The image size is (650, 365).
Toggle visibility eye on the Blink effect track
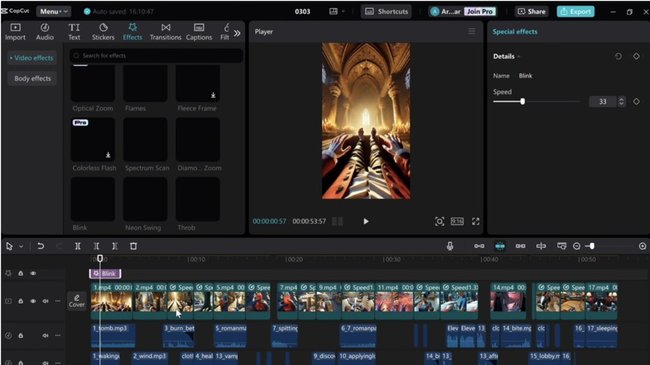[x=33, y=273]
